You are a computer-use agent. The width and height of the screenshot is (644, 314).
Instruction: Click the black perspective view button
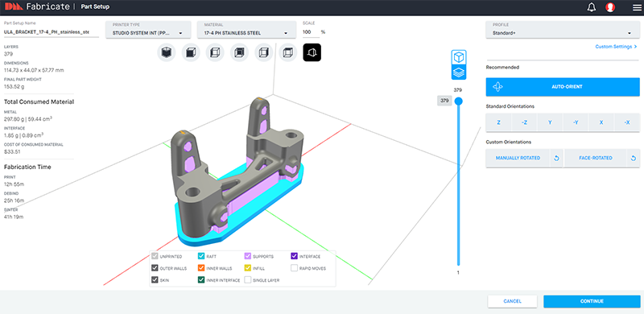(x=312, y=52)
